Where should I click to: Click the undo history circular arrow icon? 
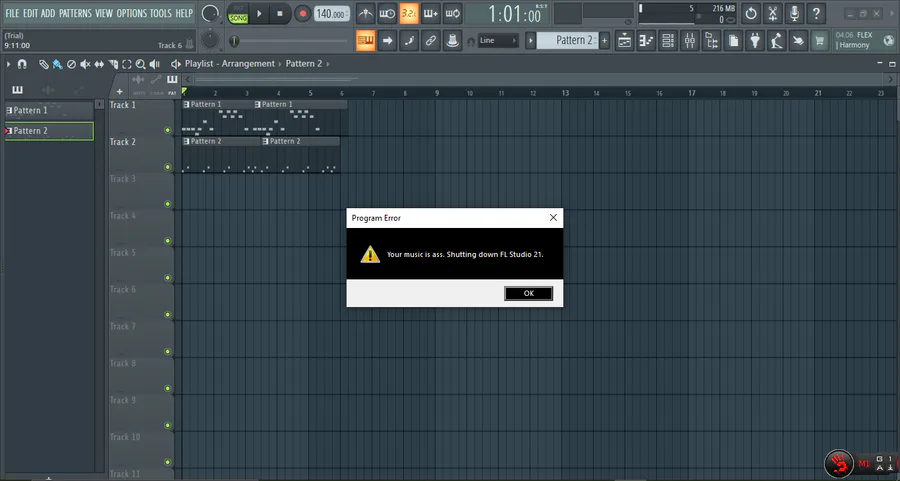[751, 13]
